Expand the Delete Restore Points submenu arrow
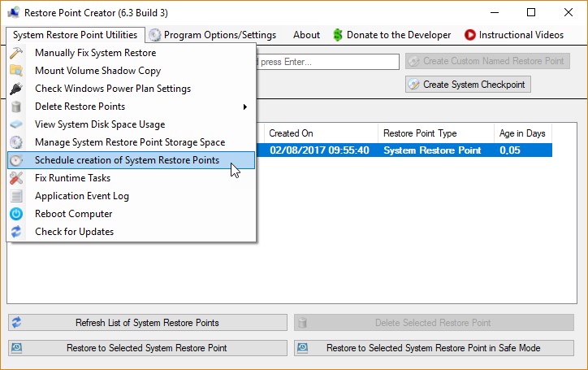 pyautogui.click(x=245, y=107)
